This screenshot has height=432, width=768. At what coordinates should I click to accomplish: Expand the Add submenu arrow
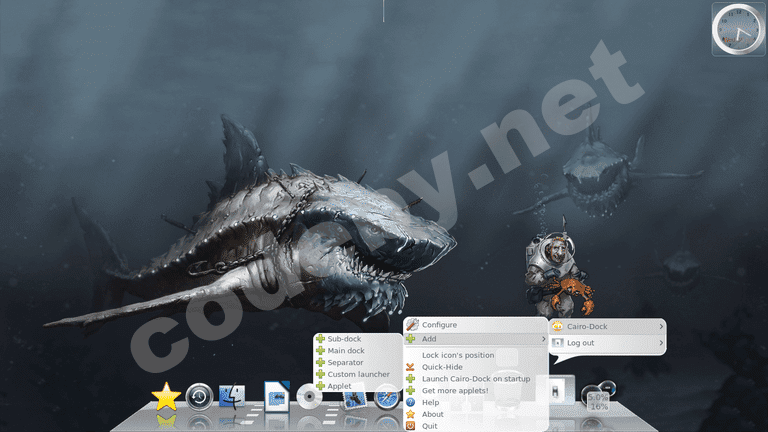543,339
